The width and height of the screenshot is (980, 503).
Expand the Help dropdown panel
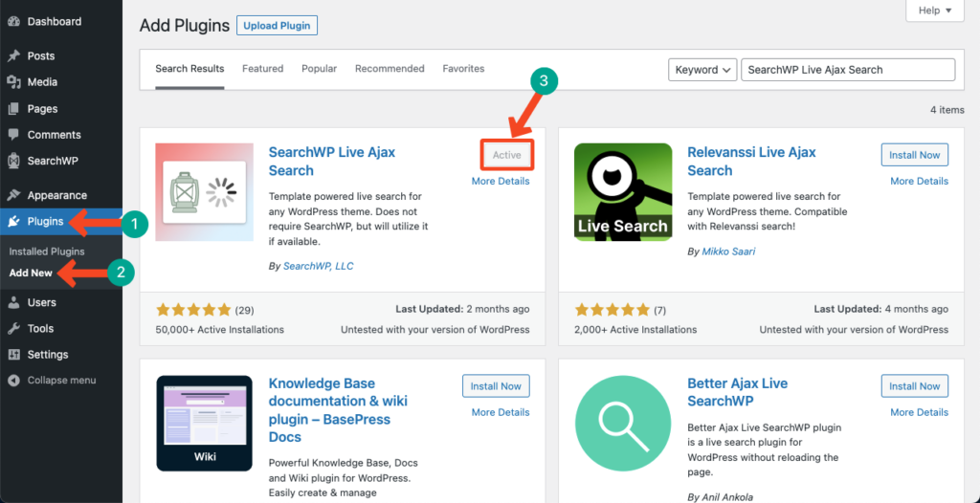pyautogui.click(x=934, y=11)
